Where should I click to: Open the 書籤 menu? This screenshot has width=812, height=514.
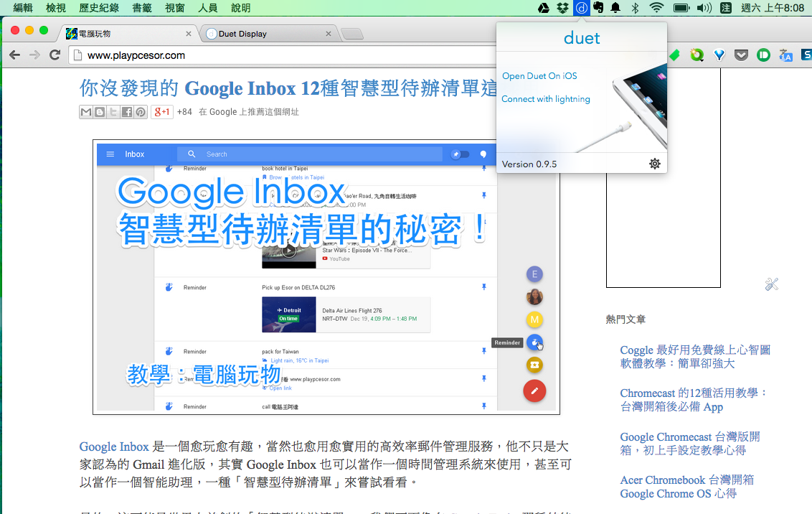[142, 8]
